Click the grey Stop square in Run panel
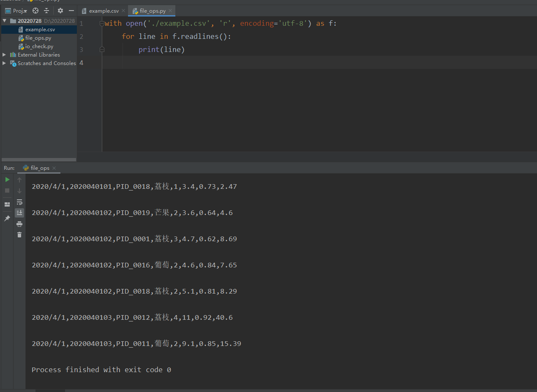The height and width of the screenshot is (392, 537). [7, 191]
